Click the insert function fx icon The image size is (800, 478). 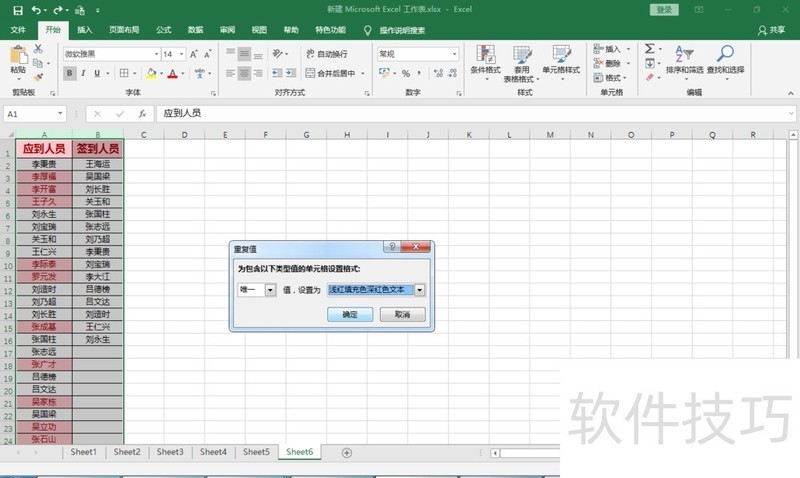(143, 114)
